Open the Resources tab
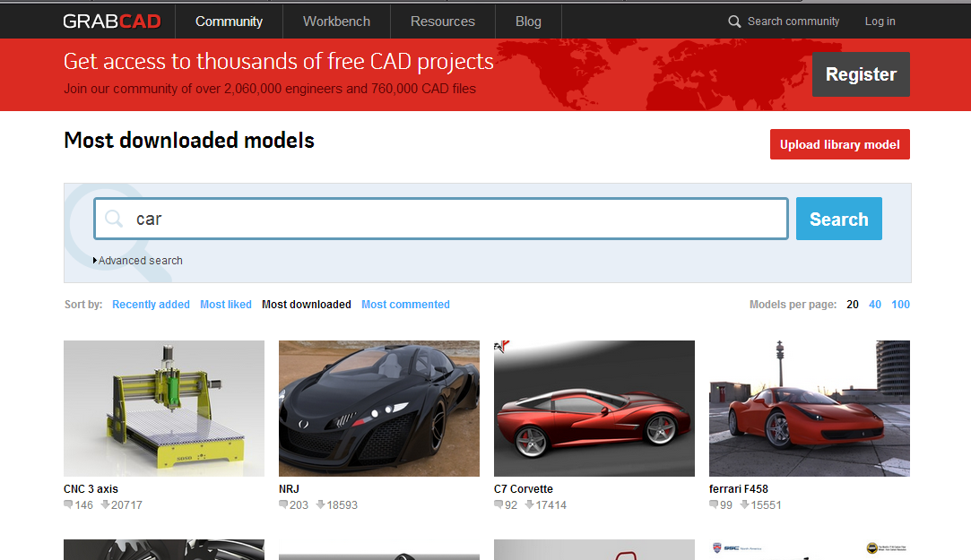 (443, 21)
